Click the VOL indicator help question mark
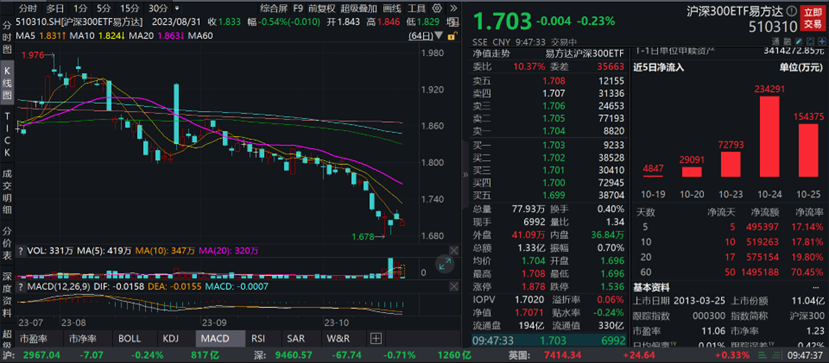This screenshot has height=363, width=829. 21,250
